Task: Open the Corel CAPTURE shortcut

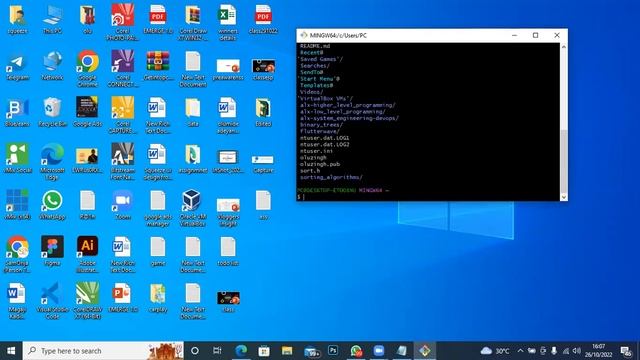Action: tap(122, 115)
